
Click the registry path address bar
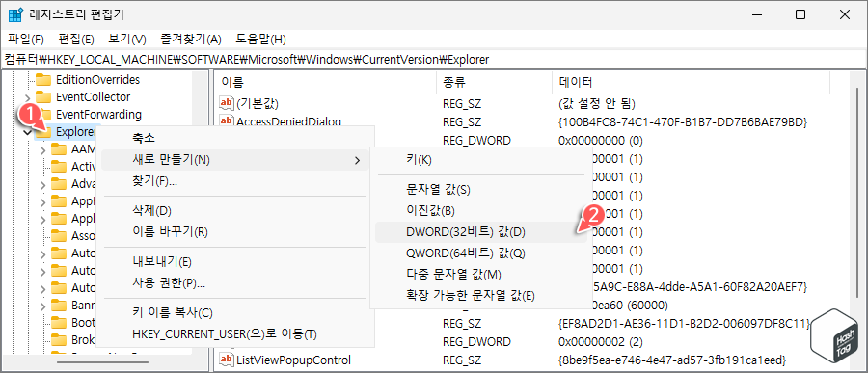434,59
